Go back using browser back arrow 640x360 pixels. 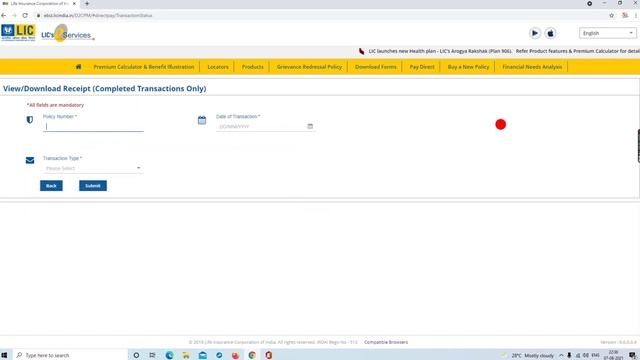click(x=4, y=16)
